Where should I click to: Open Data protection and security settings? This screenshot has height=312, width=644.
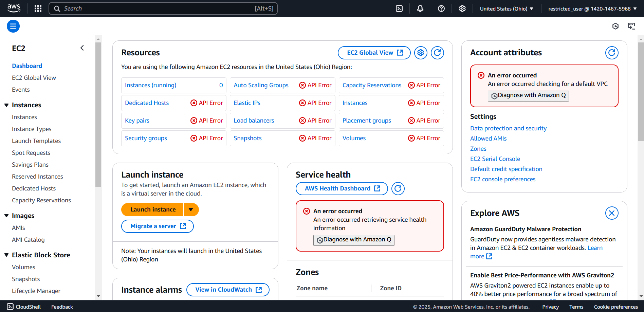point(508,128)
